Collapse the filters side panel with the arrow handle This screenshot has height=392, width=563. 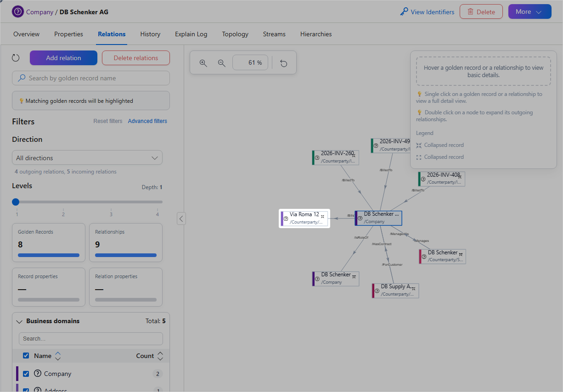click(x=181, y=218)
